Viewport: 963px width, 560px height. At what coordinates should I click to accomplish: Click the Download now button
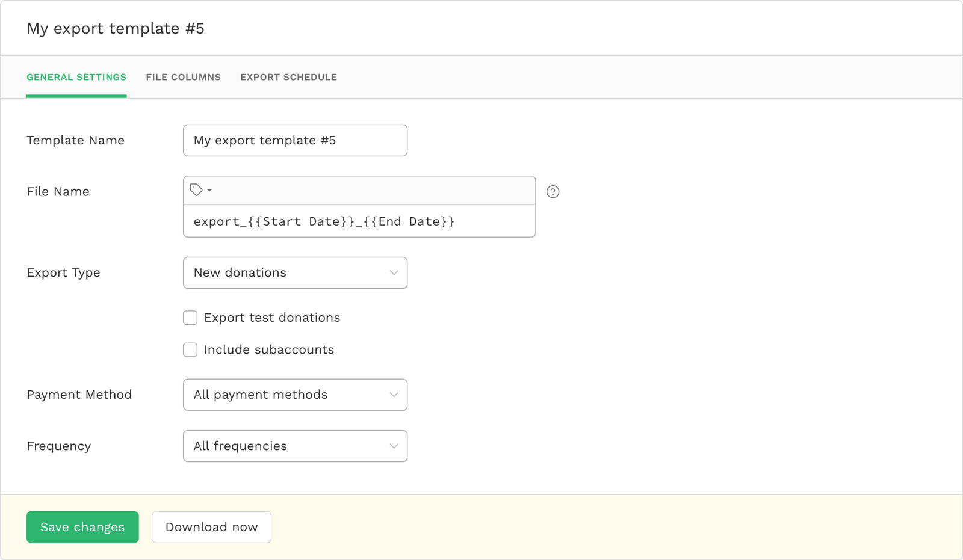pyautogui.click(x=211, y=527)
